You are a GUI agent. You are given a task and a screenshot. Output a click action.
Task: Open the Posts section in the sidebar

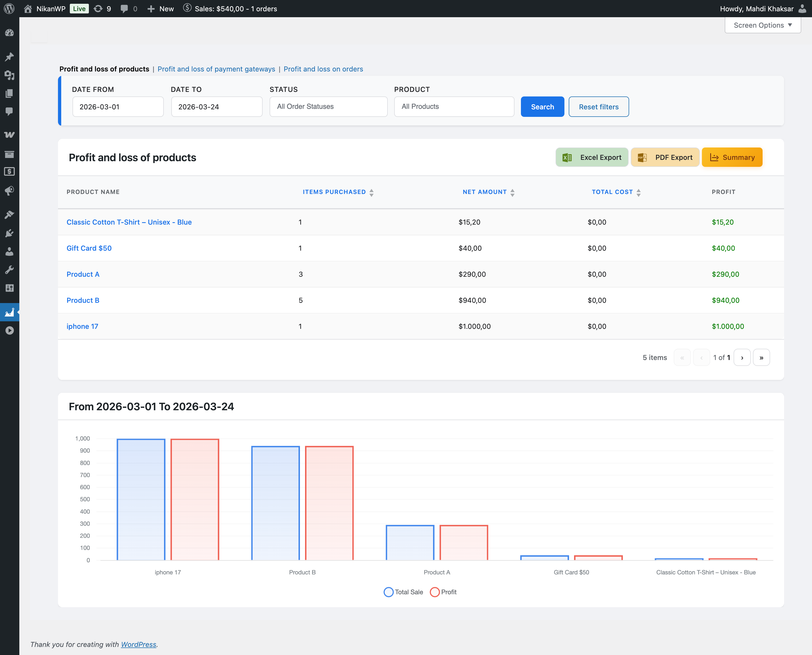pyautogui.click(x=9, y=56)
